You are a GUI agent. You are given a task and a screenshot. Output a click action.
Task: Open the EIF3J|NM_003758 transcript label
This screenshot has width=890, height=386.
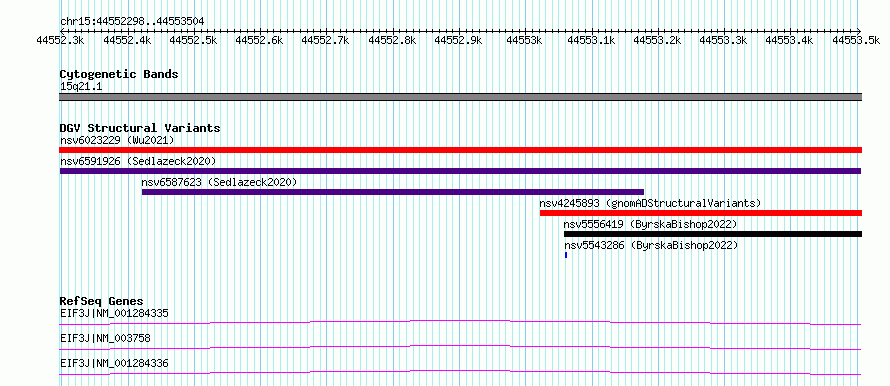[105, 339]
